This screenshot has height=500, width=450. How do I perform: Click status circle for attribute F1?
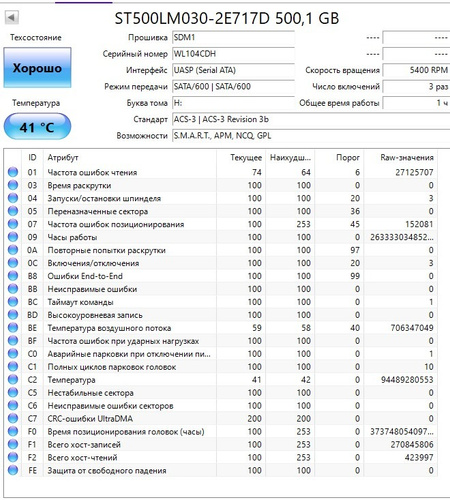pos(13,445)
